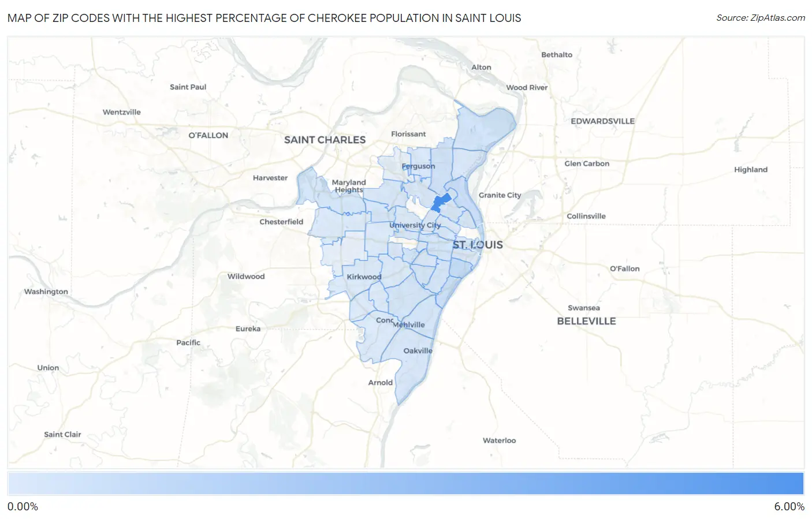Click the Chesterfield map label
The width and height of the screenshot is (812, 519).
[281, 222]
